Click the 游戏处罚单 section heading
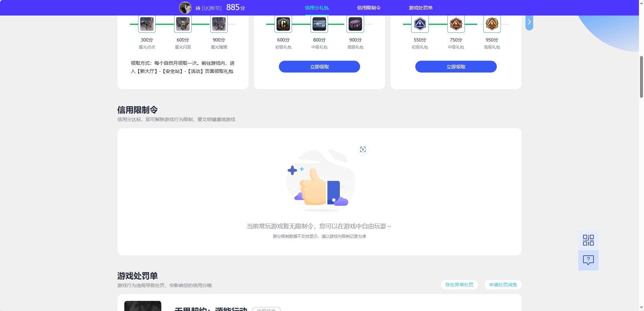This screenshot has height=311, width=644. pos(137,276)
